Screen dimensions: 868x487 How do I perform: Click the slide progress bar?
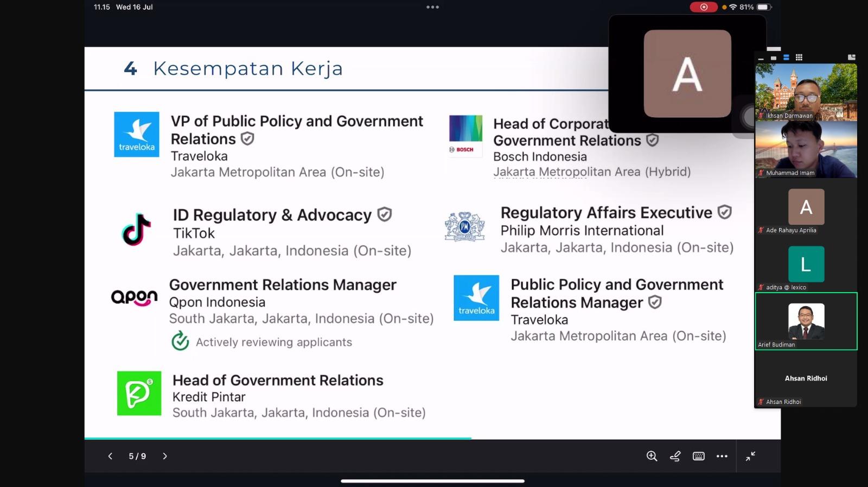point(278,438)
